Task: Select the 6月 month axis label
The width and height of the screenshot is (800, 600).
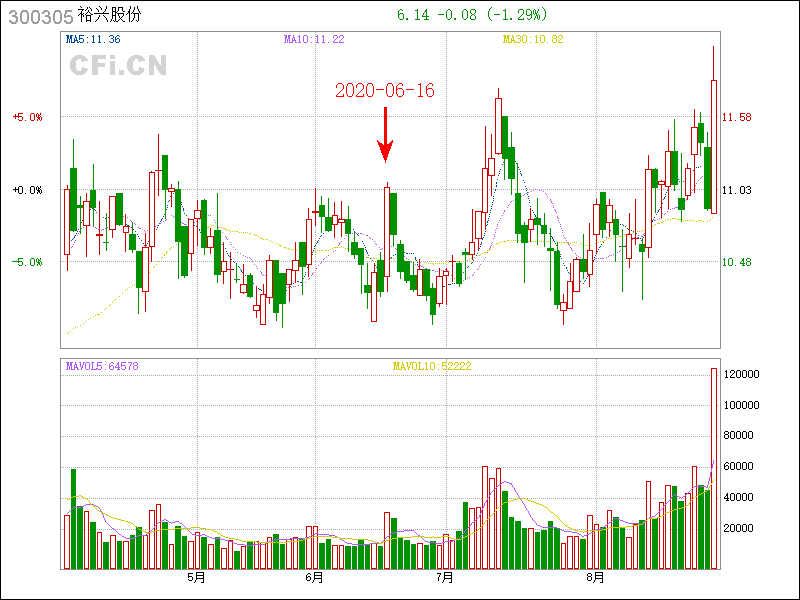Action: [x=314, y=577]
